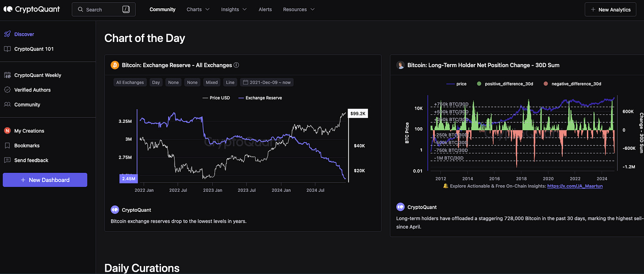Viewport: 644px width, 274px height.
Task: Click the "Daily Curations" heading
Action: tap(142, 268)
